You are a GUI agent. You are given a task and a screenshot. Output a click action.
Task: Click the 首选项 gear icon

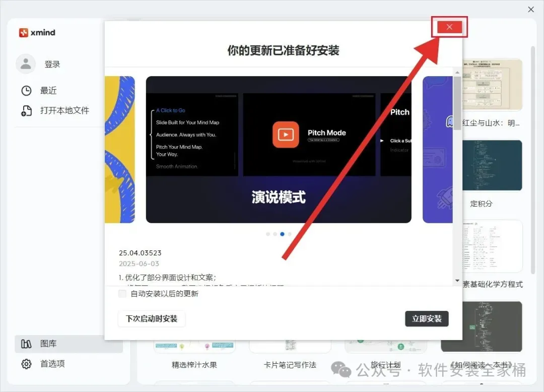[x=26, y=364]
